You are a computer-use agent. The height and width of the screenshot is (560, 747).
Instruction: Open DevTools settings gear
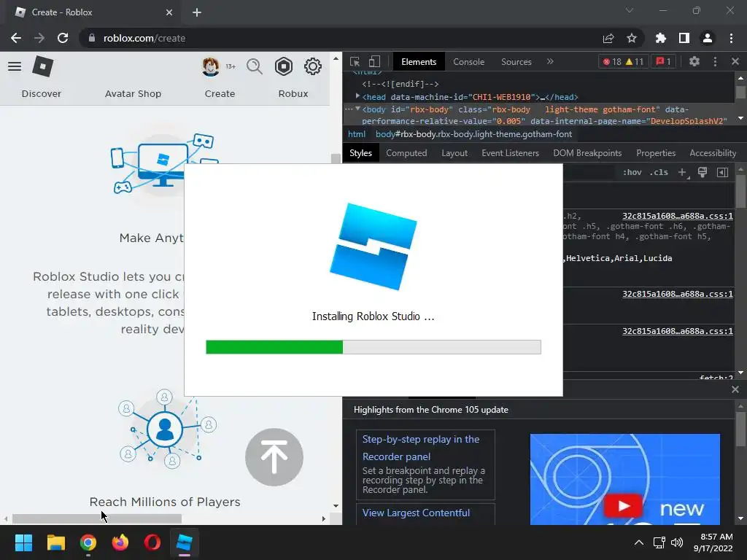[x=694, y=61]
